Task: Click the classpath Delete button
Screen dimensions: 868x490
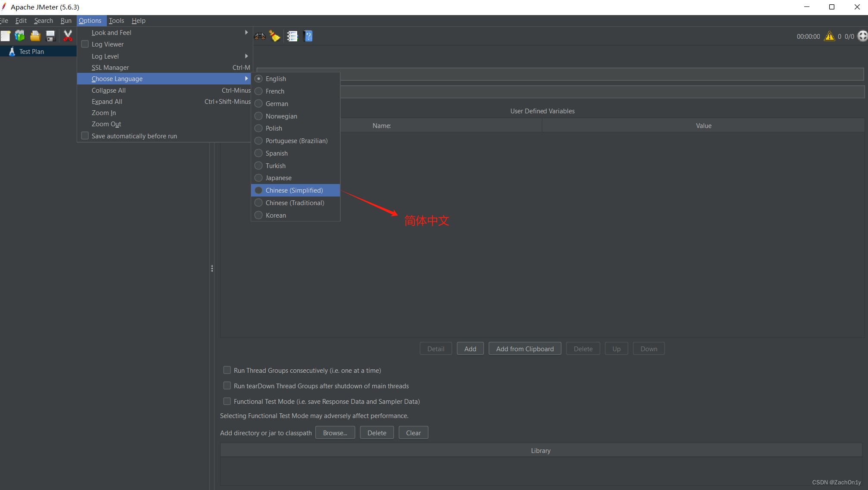Action: [x=377, y=433]
